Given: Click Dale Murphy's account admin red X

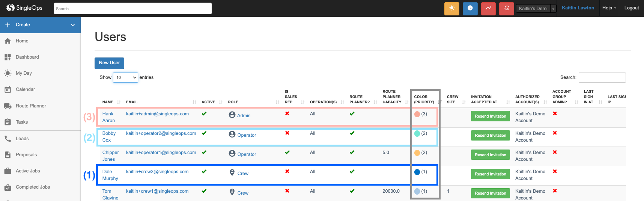Looking at the screenshot, I should point(555,171).
